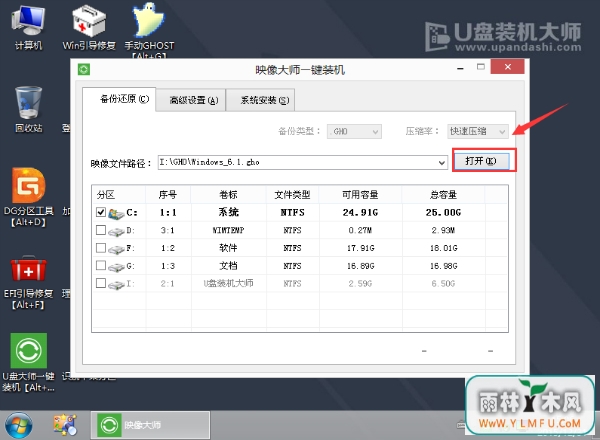The width and height of the screenshot is (600, 440).
Task: Minimize the 映像大师一键装机 window
Action: 460,68
